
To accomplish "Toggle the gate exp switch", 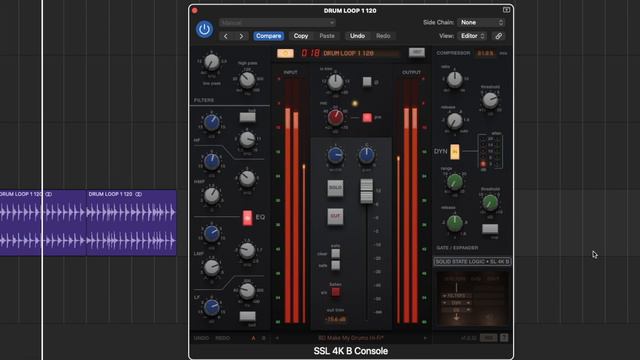I will [x=490, y=229].
